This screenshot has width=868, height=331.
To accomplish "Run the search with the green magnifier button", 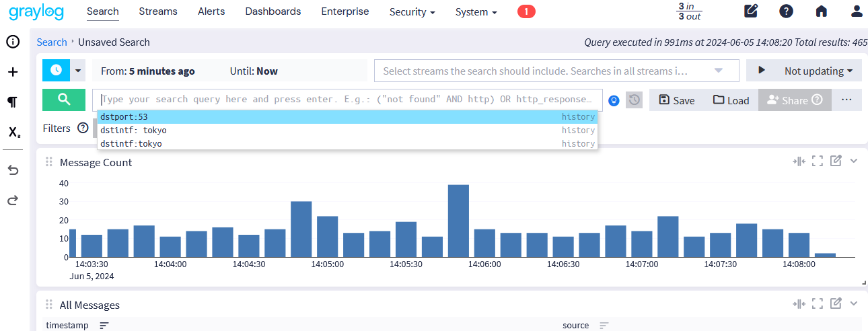I will pos(64,99).
